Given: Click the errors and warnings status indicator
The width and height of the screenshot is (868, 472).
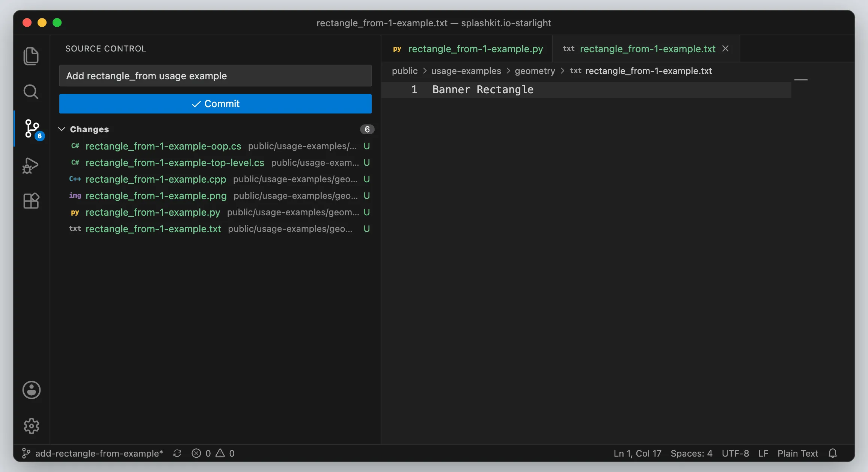Looking at the screenshot, I should coord(213,453).
